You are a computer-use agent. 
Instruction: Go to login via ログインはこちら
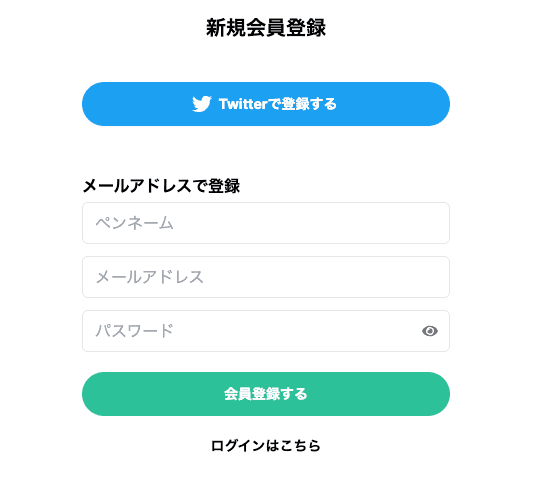pyautogui.click(x=266, y=445)
